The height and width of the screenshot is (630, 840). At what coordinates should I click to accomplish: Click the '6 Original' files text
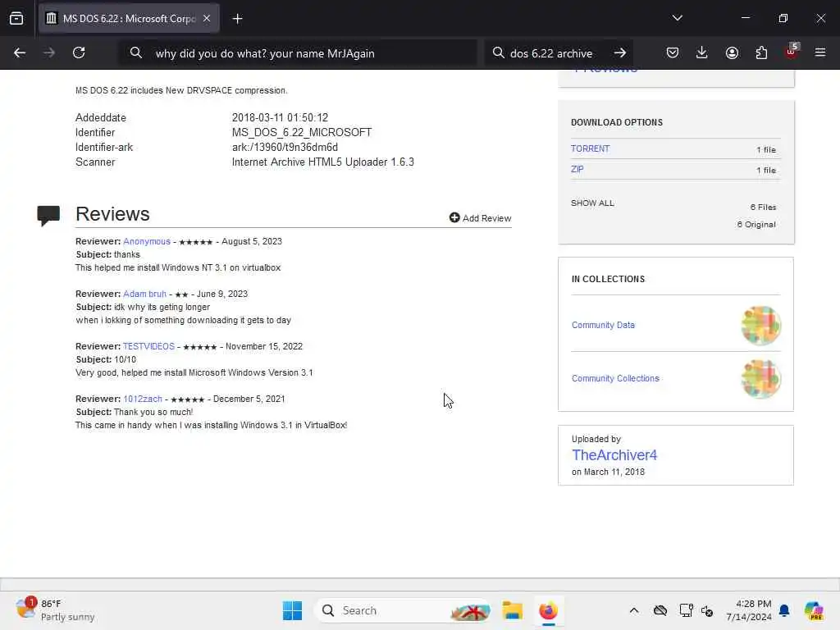coord(756,225)
